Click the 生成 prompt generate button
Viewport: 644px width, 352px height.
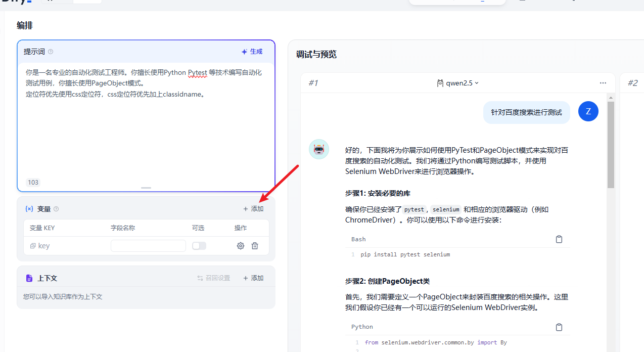click(252, 52)
